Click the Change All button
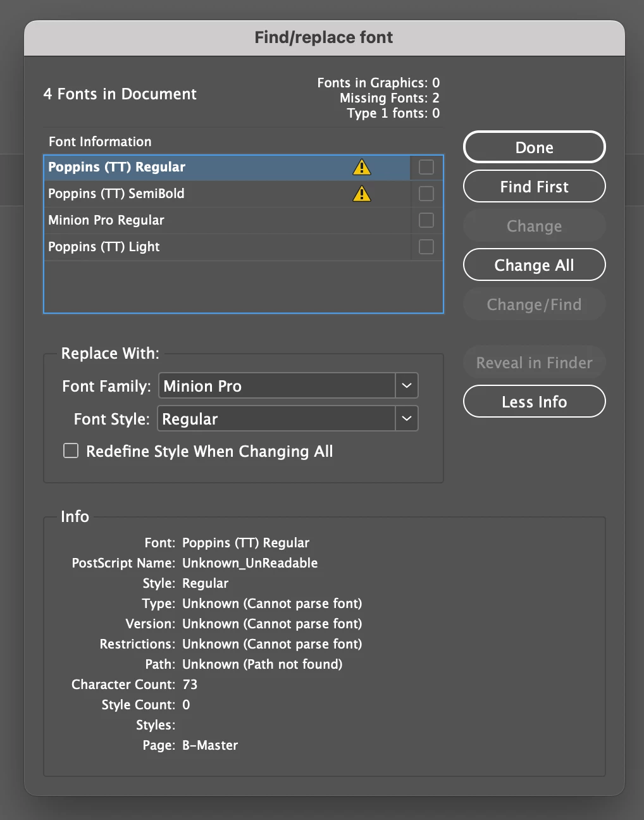Image resolution: width=644 pixels, height=820 pixels. pos(535,265)
